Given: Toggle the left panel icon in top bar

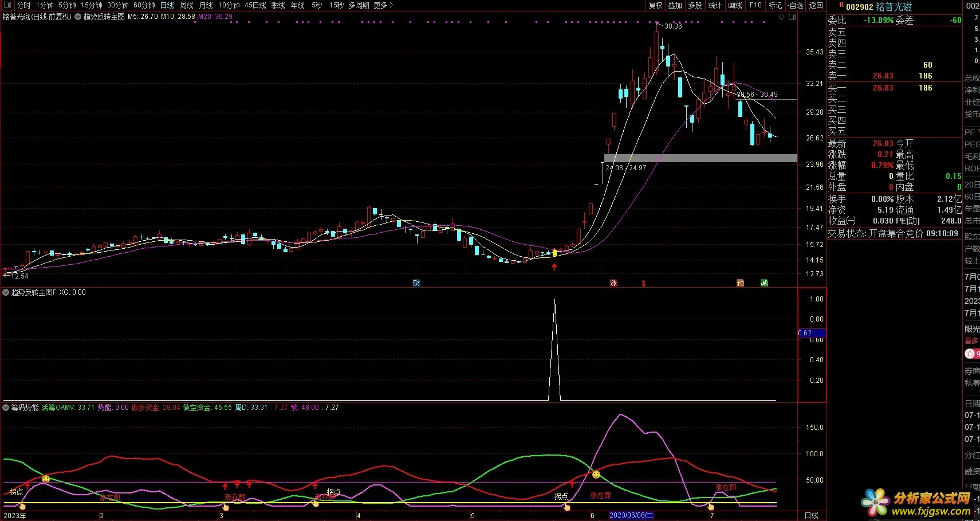Looking at the screenshot, I should coord(7,5).
